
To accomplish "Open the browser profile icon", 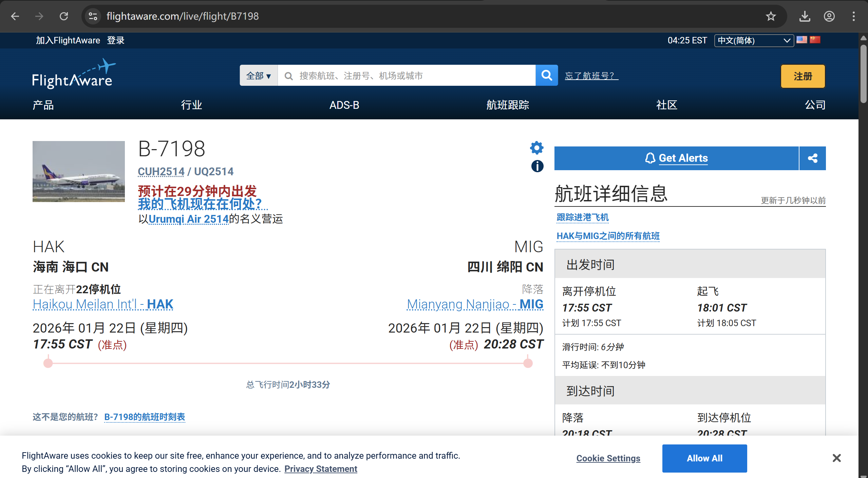I will point(829,16).
